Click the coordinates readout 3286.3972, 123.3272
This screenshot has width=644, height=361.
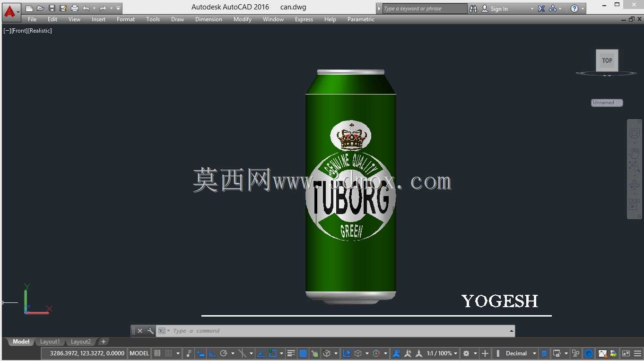[87, 353]
